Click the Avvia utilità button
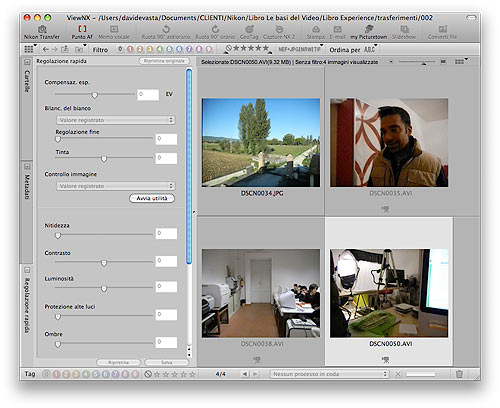The width and height of the screenshot is (500, 408). pos(152,198)
